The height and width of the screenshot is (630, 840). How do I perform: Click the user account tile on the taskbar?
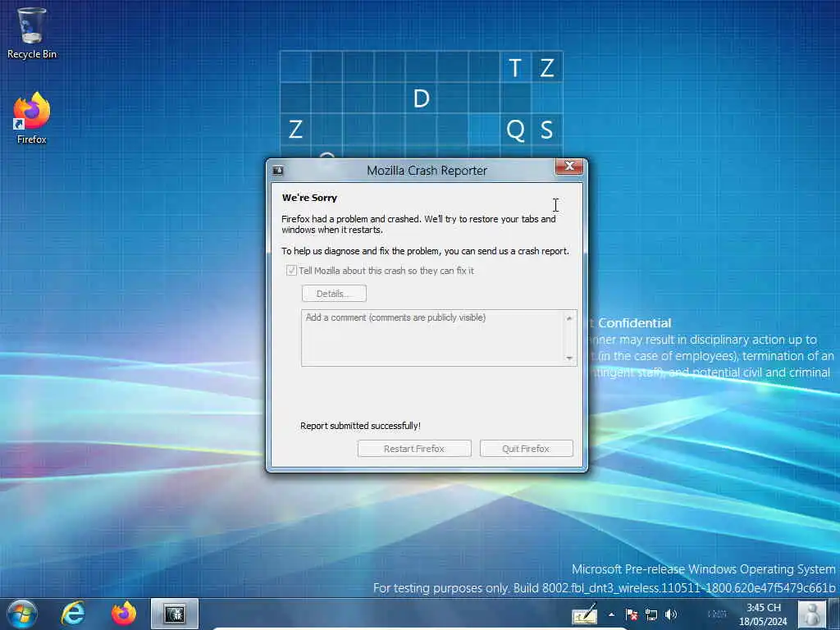click(811, 614)
